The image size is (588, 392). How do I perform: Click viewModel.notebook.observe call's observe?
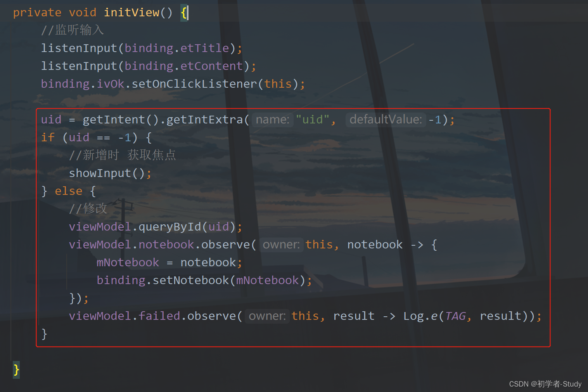pyautogui.click(x=226, y=245)
